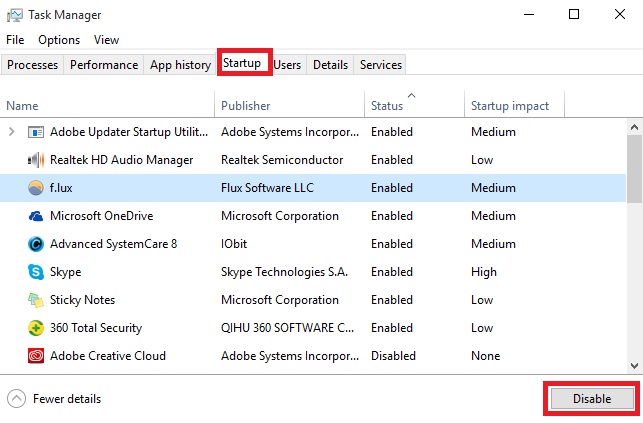Click the f.lux app icon
This screenshot has height=423, width=643.
click(36, 188)
